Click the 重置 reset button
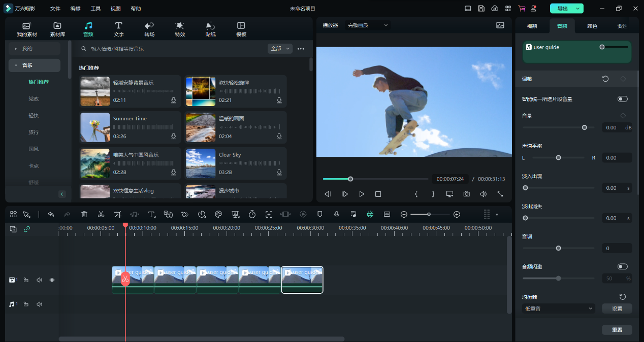The image size is (644, 342). (x=617, y=330)
